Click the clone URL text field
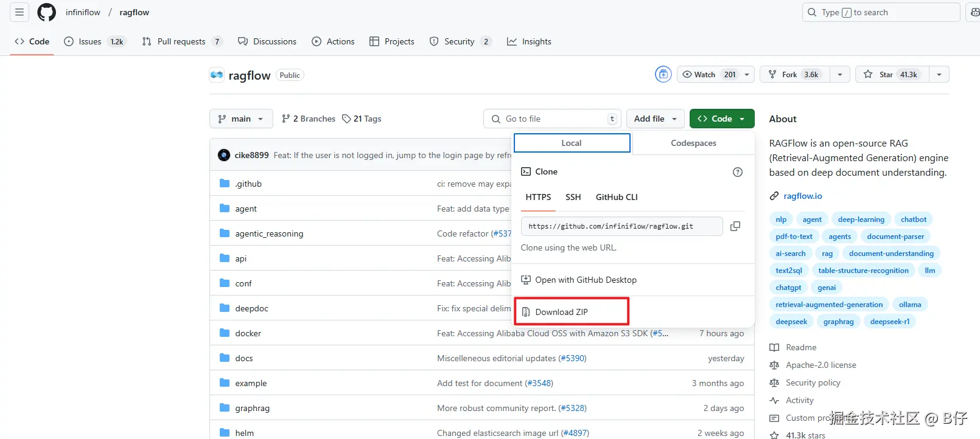 click(621, 226)
